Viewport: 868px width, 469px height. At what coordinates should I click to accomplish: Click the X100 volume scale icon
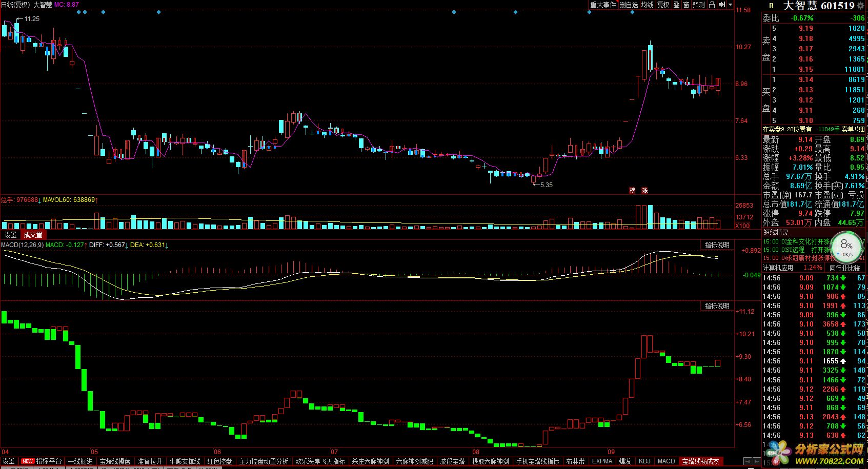tap(742, 226)
